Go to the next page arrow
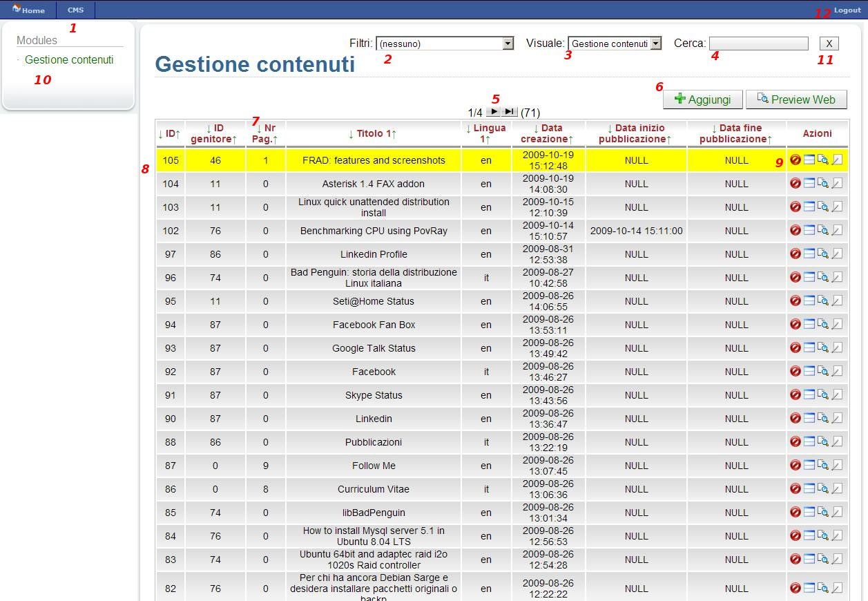 coord(493,112)
